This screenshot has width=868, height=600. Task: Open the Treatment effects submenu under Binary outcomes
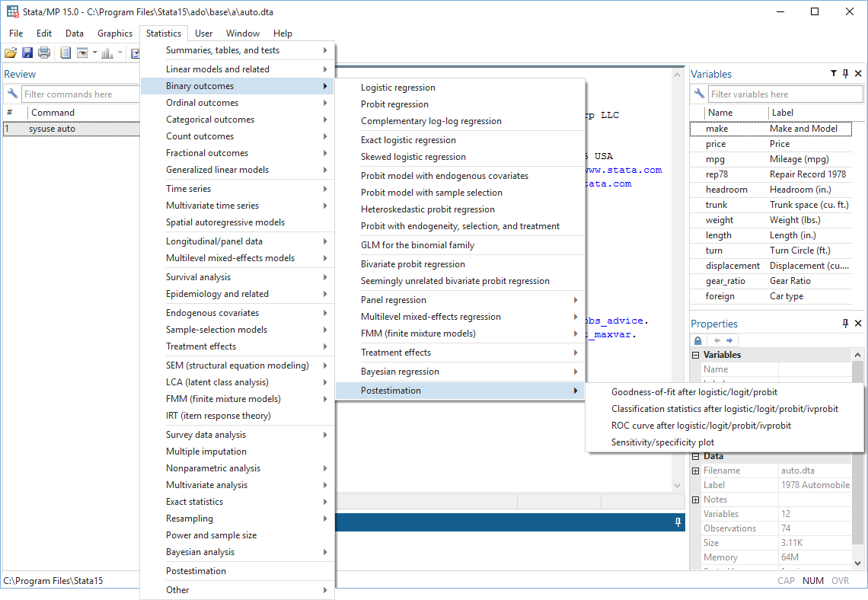click(460, 353)
